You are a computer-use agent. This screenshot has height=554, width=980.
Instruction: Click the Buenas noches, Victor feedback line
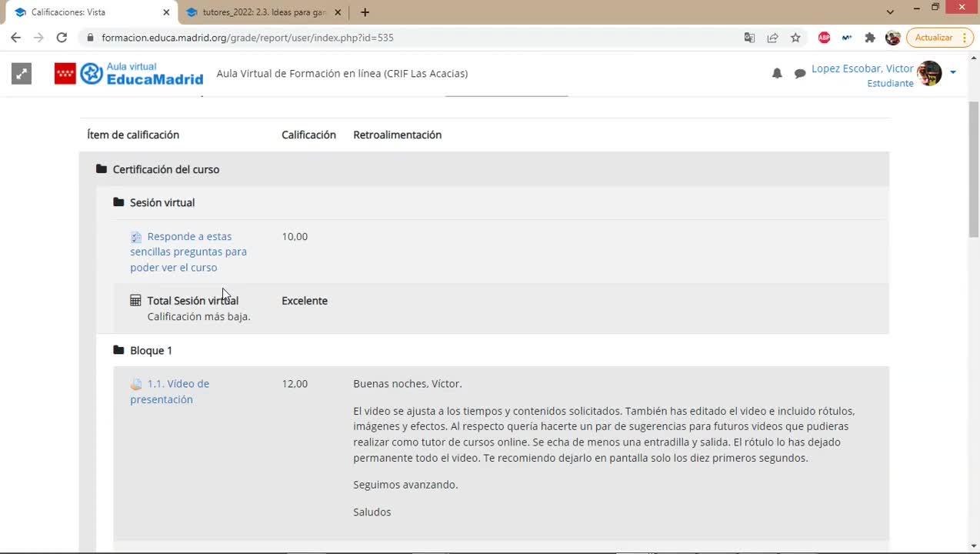408,383
